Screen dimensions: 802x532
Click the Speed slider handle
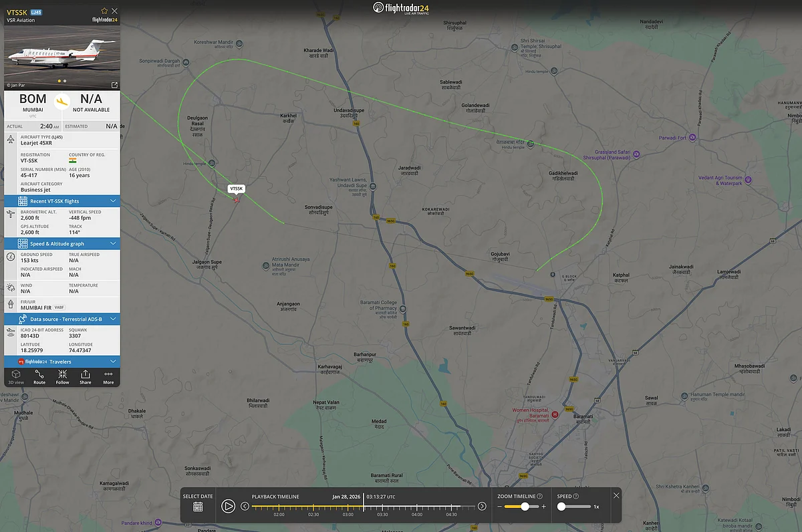tap(561, 507)
